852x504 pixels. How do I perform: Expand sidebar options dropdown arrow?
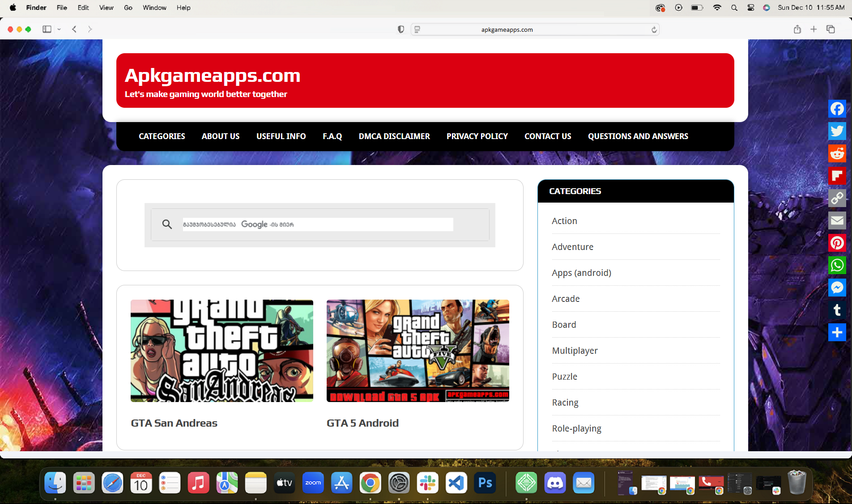tap(59, 29)
